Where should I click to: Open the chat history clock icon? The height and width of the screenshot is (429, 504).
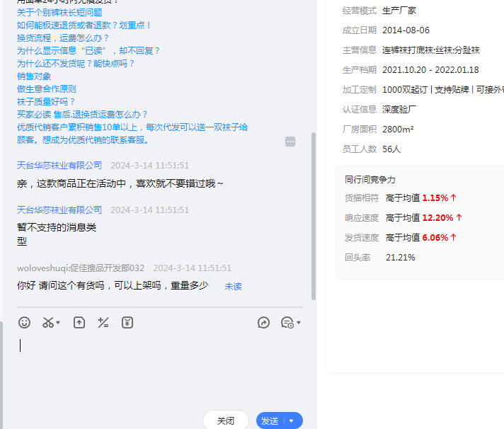[x=287, y=323]
